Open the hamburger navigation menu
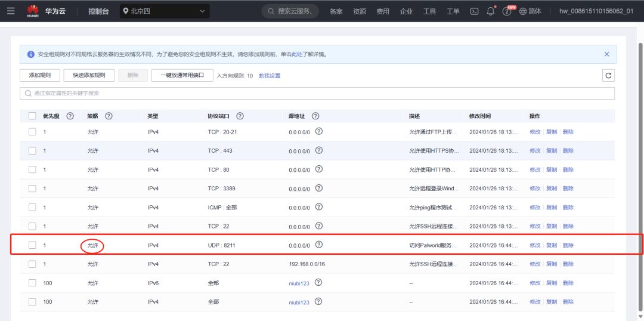This screenshot has height=321, width=644. (x=11, y=11)
